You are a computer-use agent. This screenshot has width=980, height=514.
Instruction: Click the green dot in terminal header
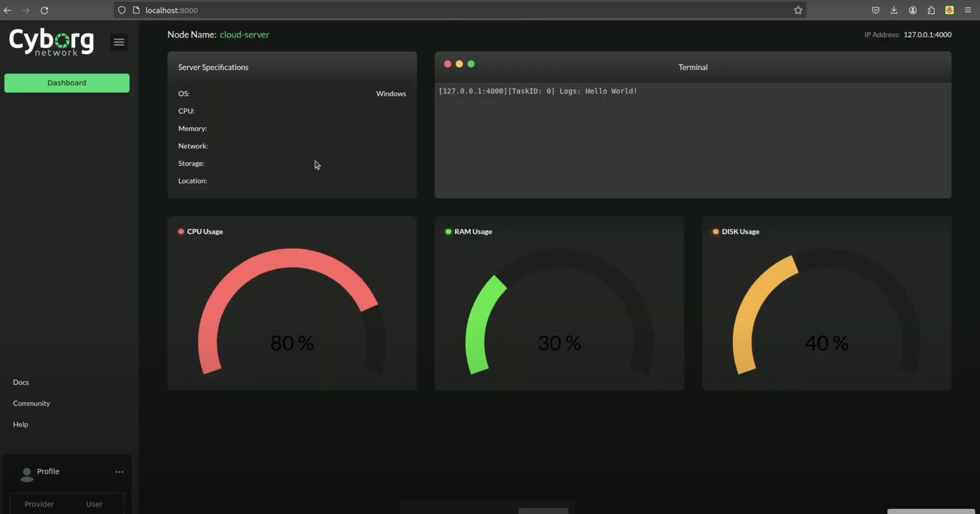tap(470, 64)
